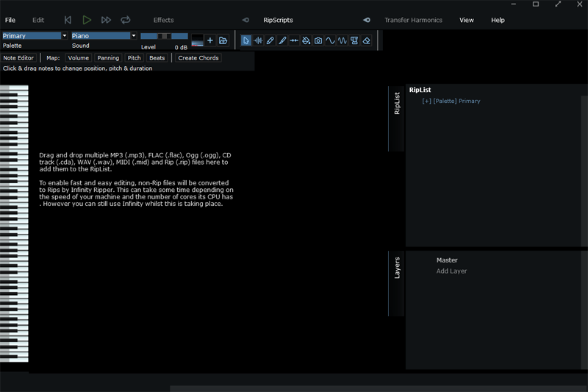588x392 pixels.
Task: Toggle the Note Editor mode
Action: click(18, 57)
